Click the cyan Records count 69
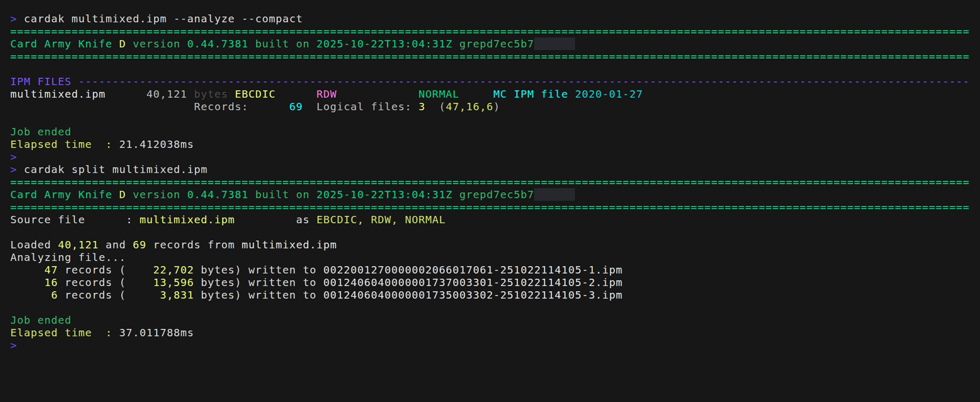This screenshot has width=980, height=402. 296,107
